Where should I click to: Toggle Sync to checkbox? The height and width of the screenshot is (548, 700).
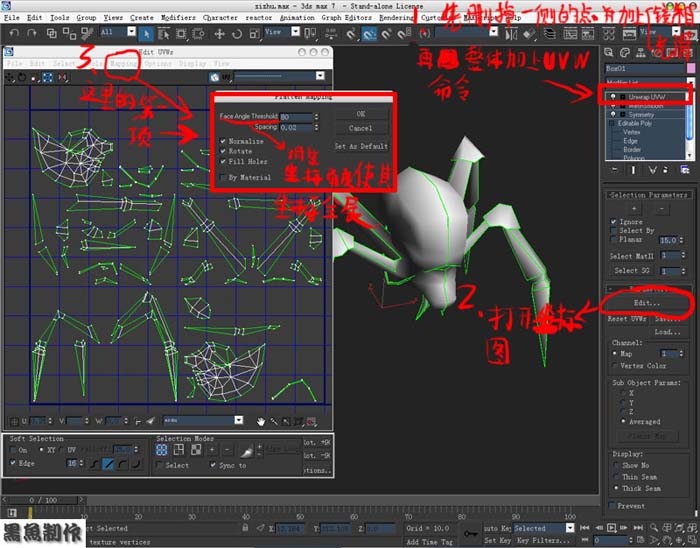[x=213, y=465]
